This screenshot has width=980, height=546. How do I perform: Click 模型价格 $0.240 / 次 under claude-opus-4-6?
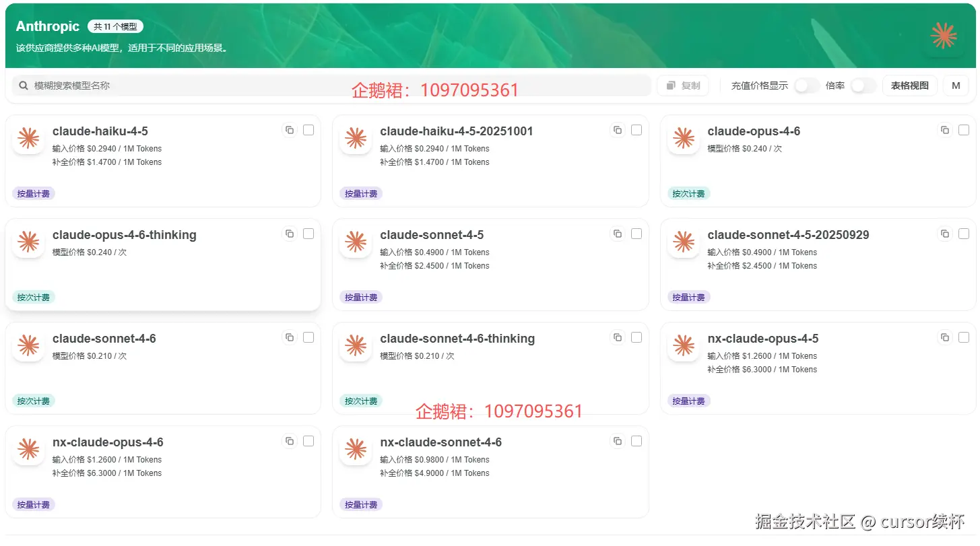[744, 149]
